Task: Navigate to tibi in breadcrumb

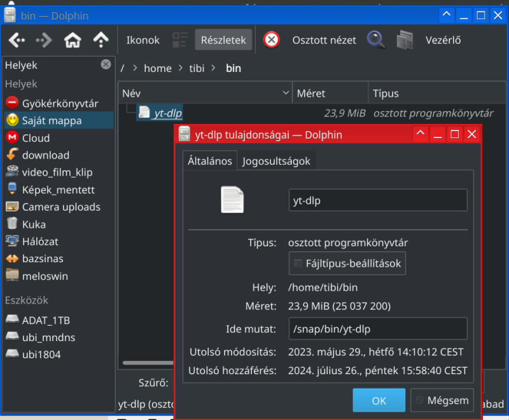Action: [x=197, y=69]
